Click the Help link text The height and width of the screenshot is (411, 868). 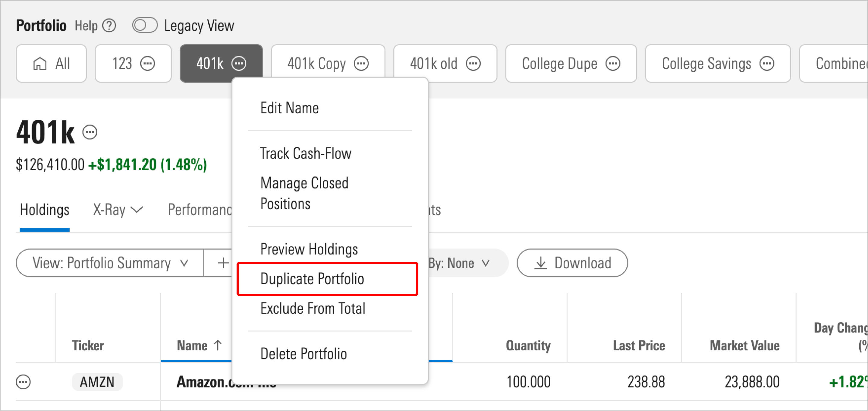coord(86,26)
